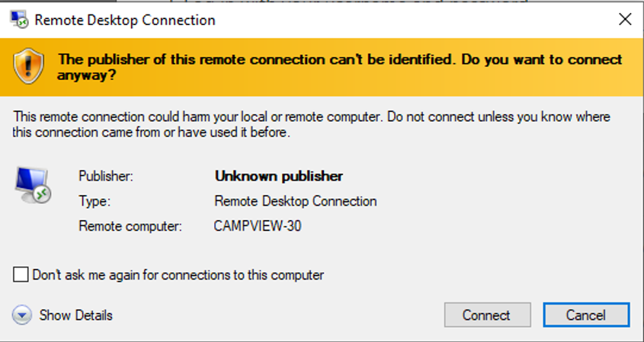Close the dialog with the X button

(624, 20)
